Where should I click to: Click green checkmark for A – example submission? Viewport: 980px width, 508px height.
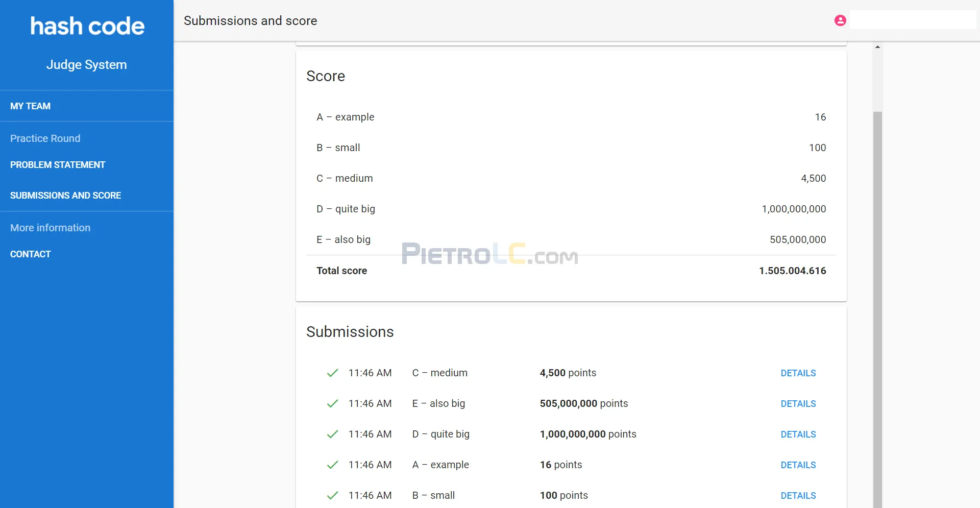(333, 465)
